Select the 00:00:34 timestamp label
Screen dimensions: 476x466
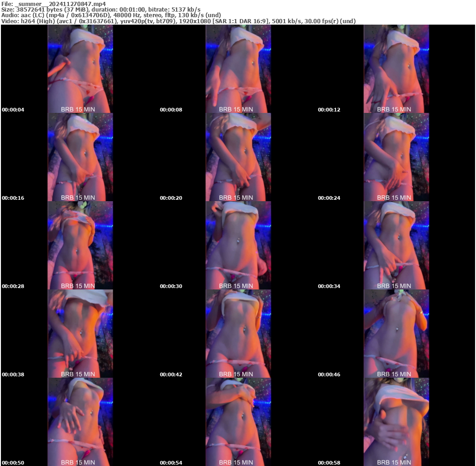click(x=329, y=286)
